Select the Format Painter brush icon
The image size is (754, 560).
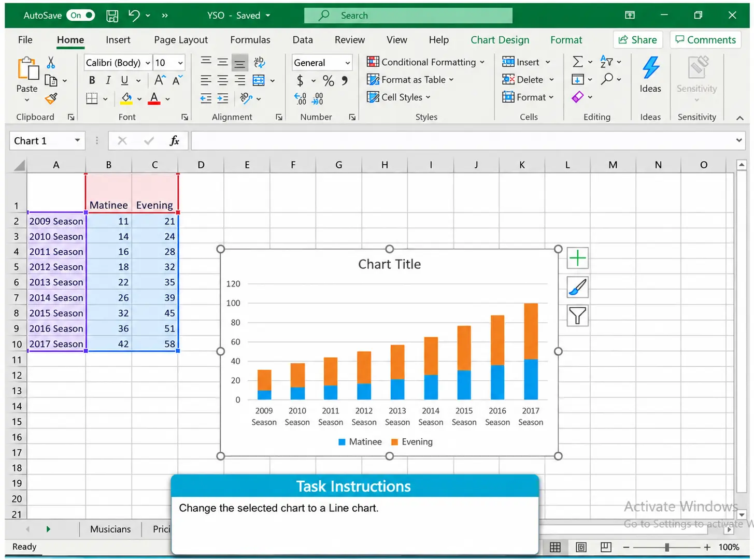[x=51, y=98]
